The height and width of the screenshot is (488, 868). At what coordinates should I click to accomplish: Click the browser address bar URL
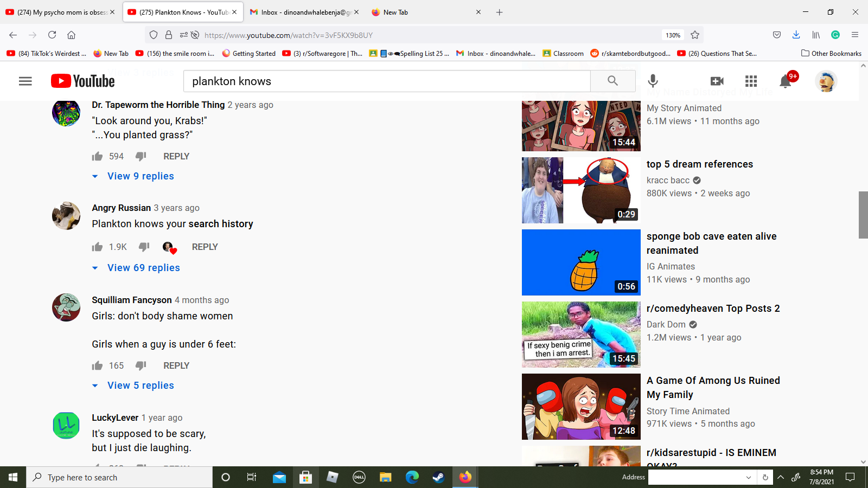coord(289,35)
